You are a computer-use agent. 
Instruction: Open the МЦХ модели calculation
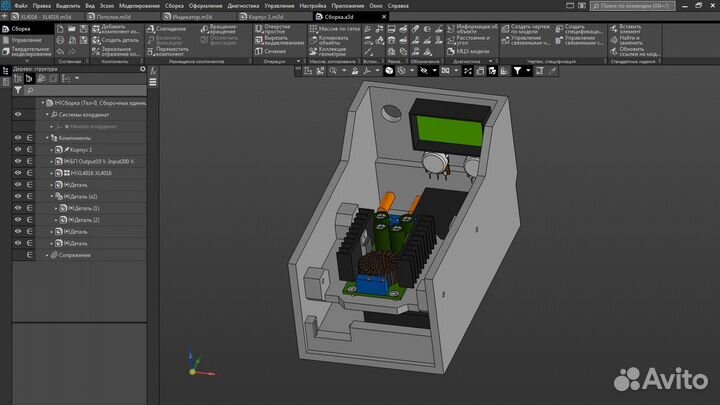pos(468,51)
